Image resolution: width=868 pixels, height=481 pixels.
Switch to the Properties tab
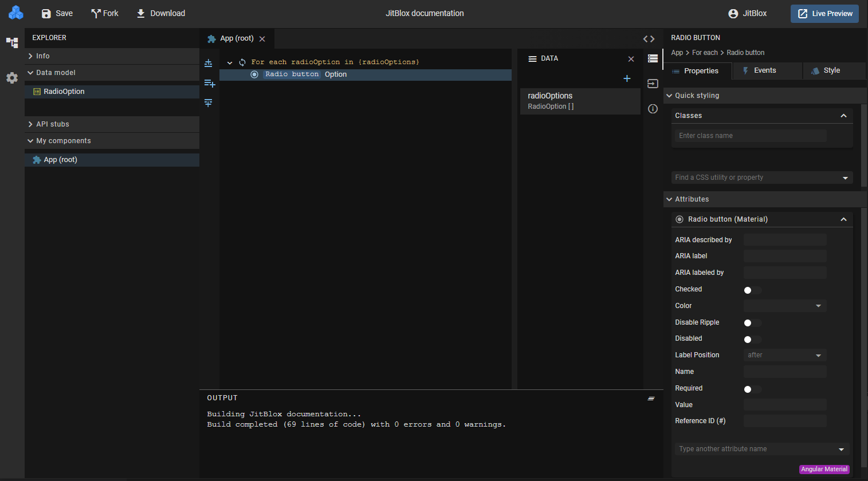(698, 71)
